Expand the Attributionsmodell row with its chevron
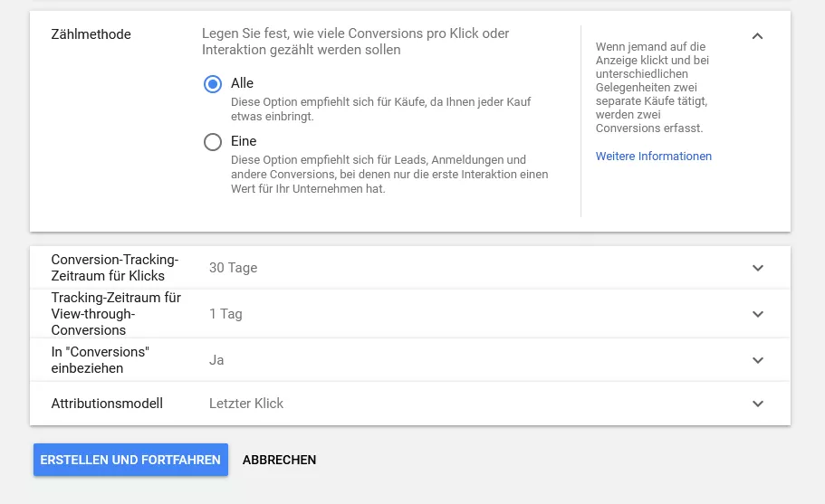Screen dimensions: 825x504 [758, 404]
